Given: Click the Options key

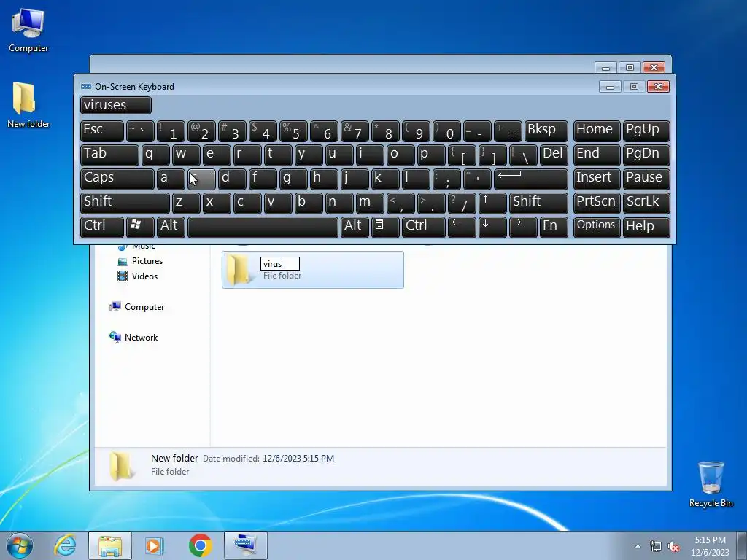Looking at the screenshot, I should click(x=597, y=227).
